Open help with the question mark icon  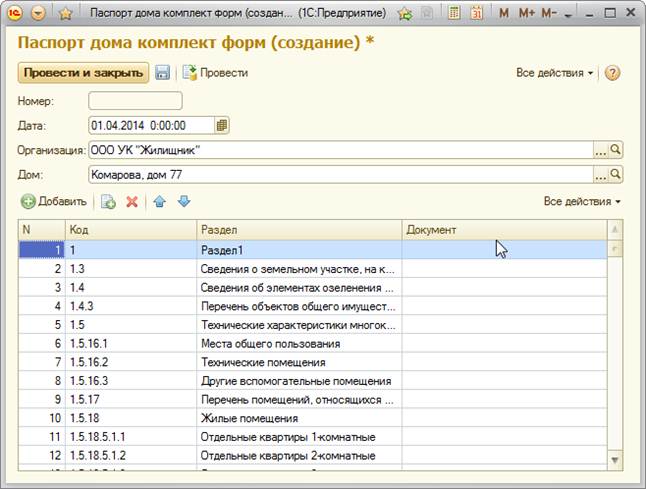[612, 73]
